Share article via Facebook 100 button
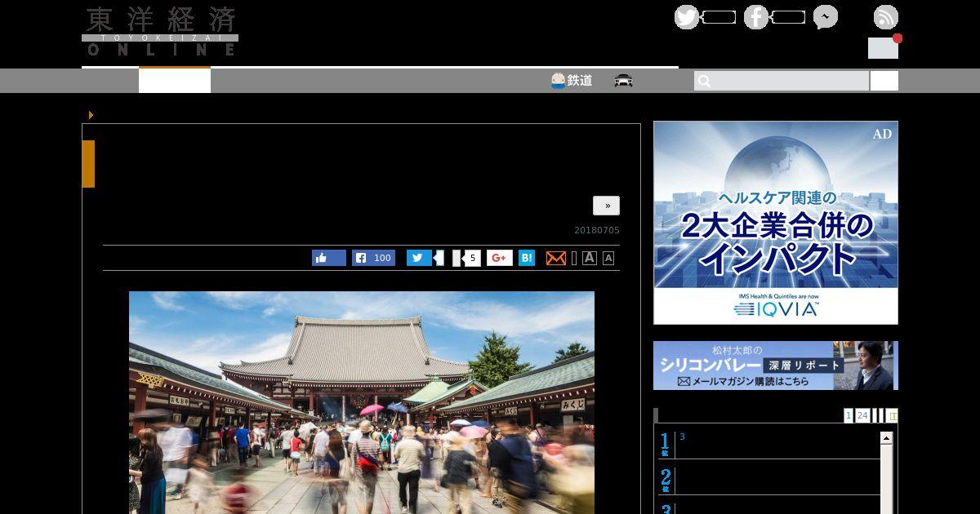Screen dimensions: 980x514 tap(373, 258)
